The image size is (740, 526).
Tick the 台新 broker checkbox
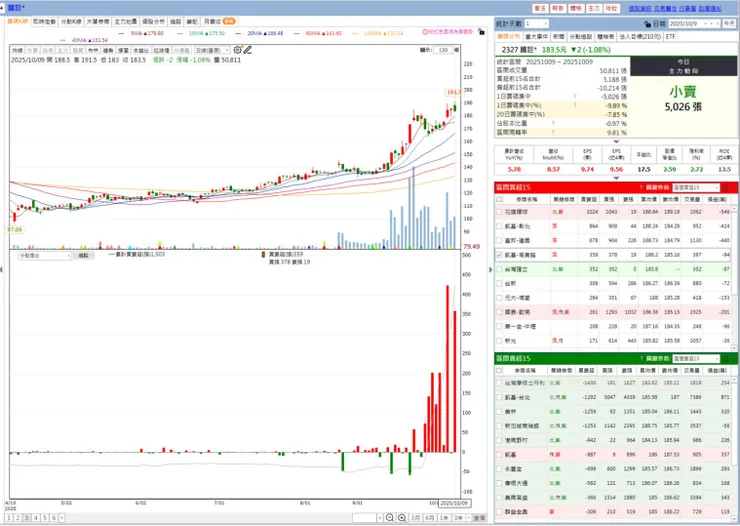[x=499, y=284]
